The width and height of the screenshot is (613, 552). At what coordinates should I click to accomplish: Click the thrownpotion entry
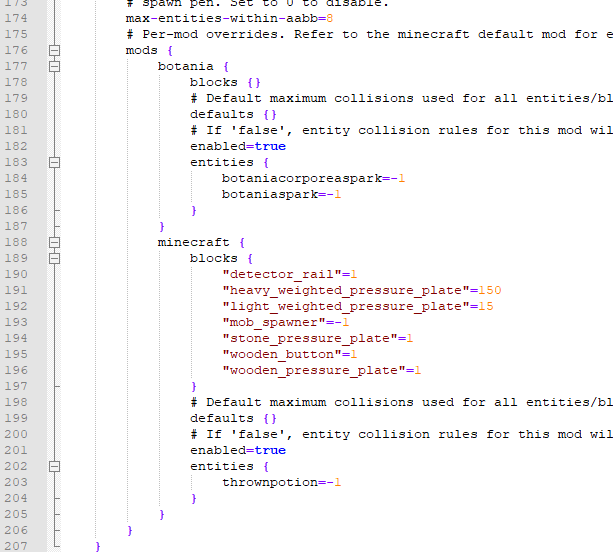281,482
